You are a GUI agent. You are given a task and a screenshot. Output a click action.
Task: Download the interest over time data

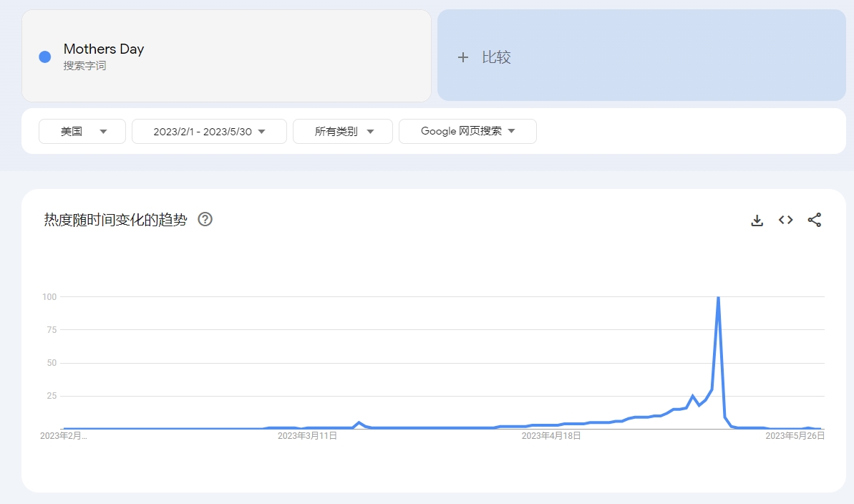(757, 220)
